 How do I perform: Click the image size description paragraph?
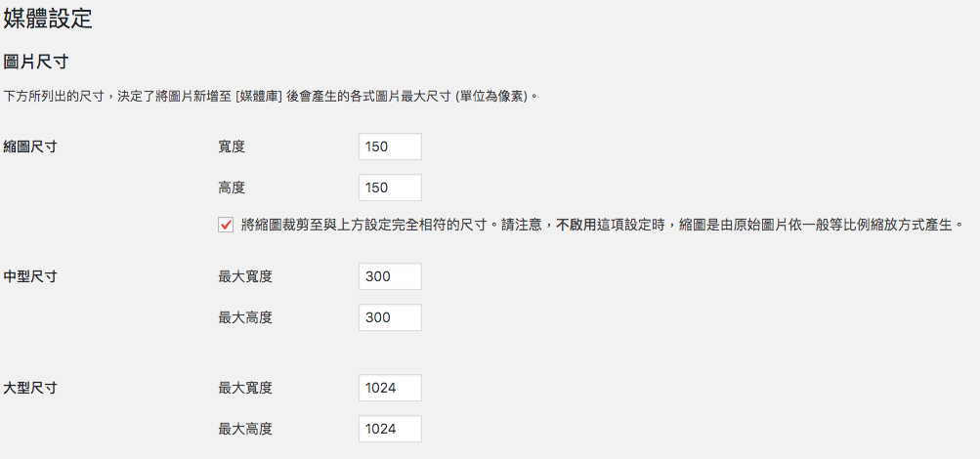[x=272, y=97]
